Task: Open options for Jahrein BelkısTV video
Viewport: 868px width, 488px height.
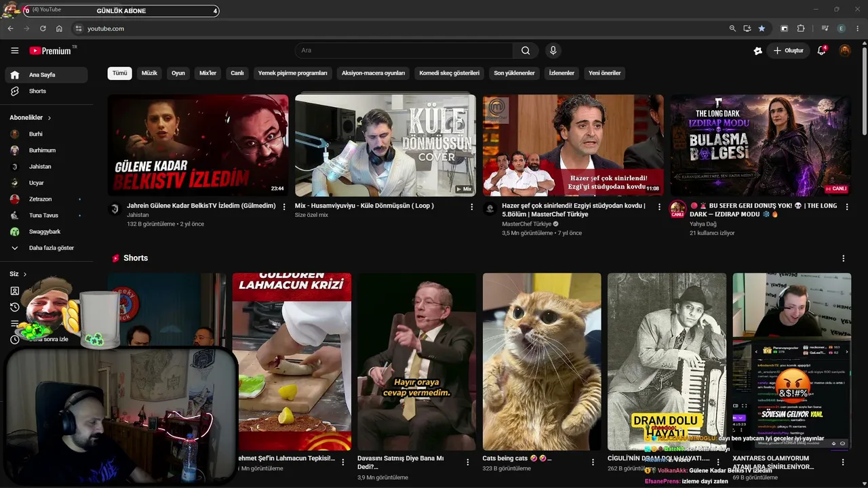Action: (284, 207)
